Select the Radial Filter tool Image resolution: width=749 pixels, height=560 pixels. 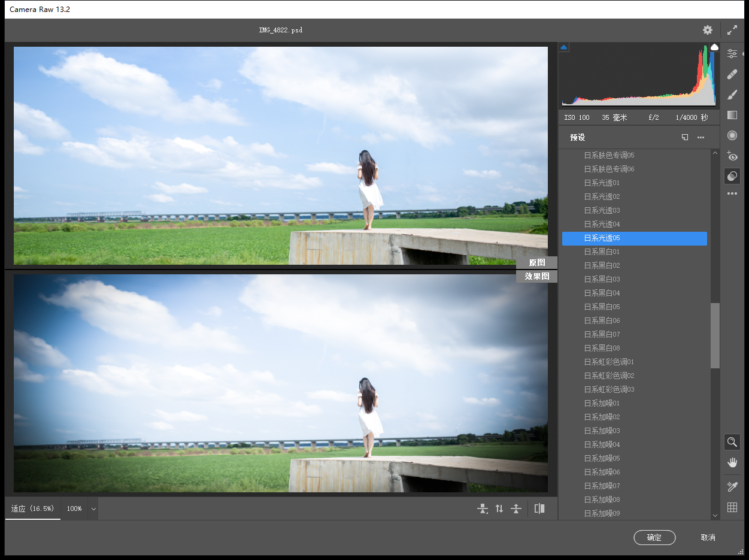pos(732,135)
